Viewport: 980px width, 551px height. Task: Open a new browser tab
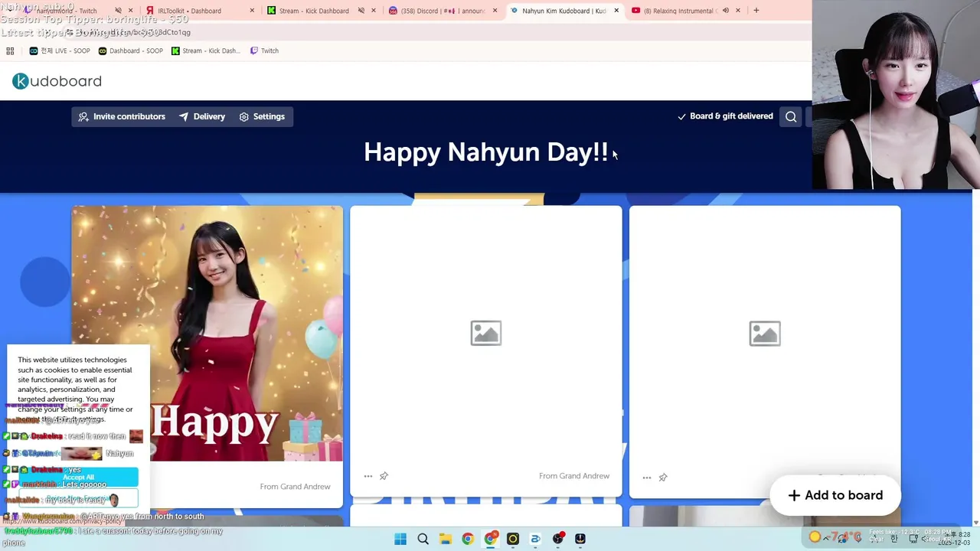pos(756,11)
